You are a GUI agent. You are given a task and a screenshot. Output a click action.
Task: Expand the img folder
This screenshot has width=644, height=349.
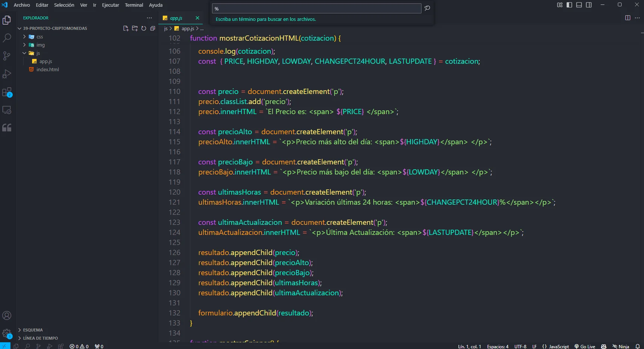40,45
